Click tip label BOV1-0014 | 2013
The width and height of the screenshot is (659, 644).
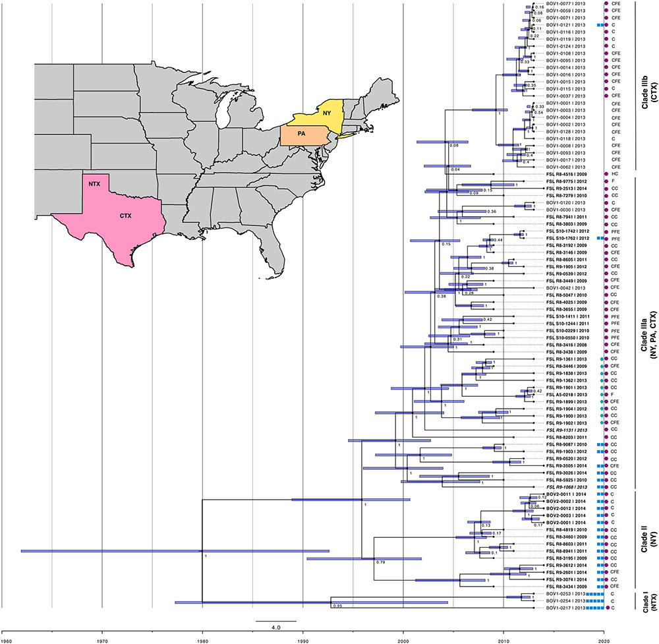coord(565,68)
